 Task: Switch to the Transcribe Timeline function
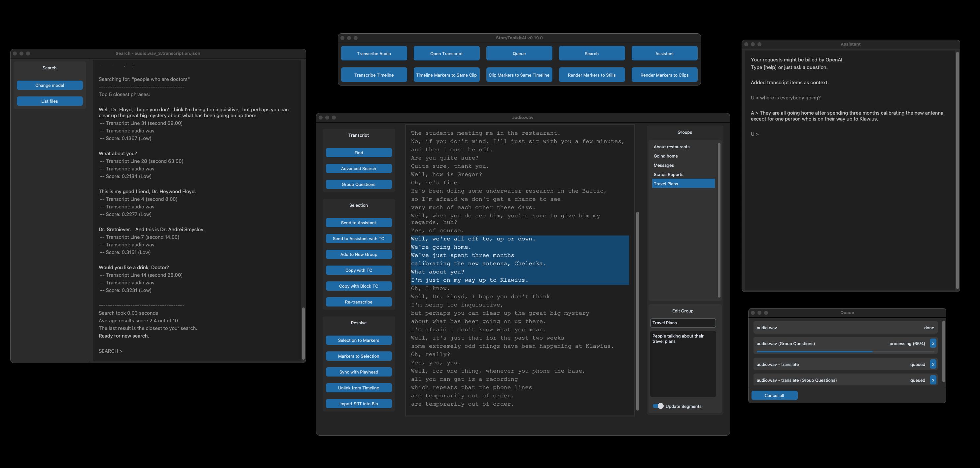[374, 75]
